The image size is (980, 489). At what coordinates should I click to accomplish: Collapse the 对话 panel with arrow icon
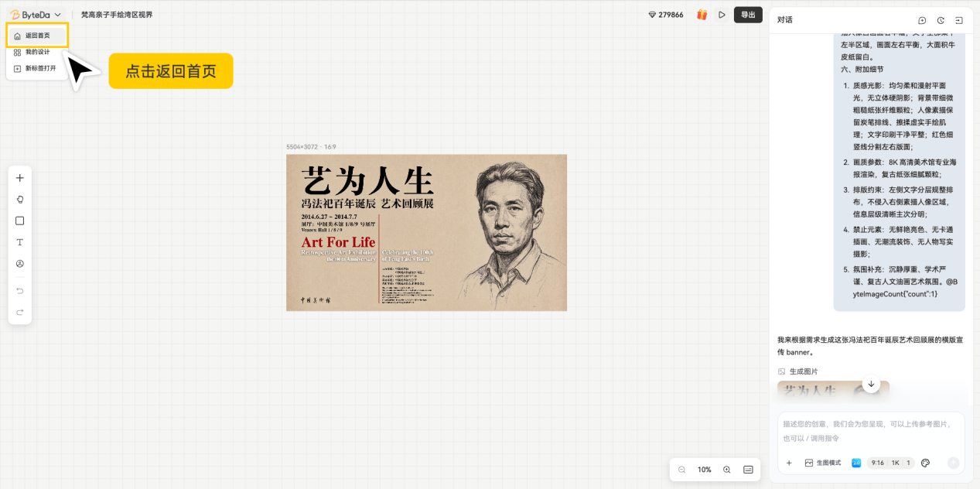click(959, 20)
